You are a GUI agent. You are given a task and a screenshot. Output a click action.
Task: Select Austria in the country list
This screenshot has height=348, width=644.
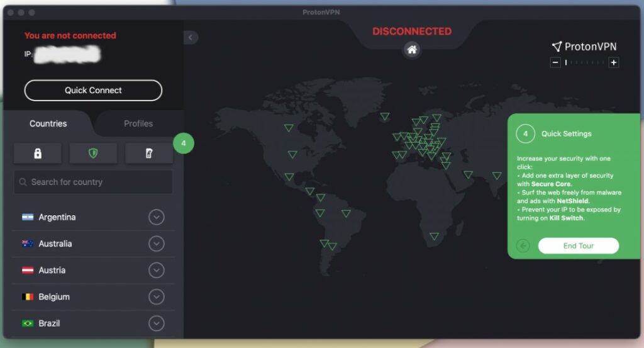(93, 271)
